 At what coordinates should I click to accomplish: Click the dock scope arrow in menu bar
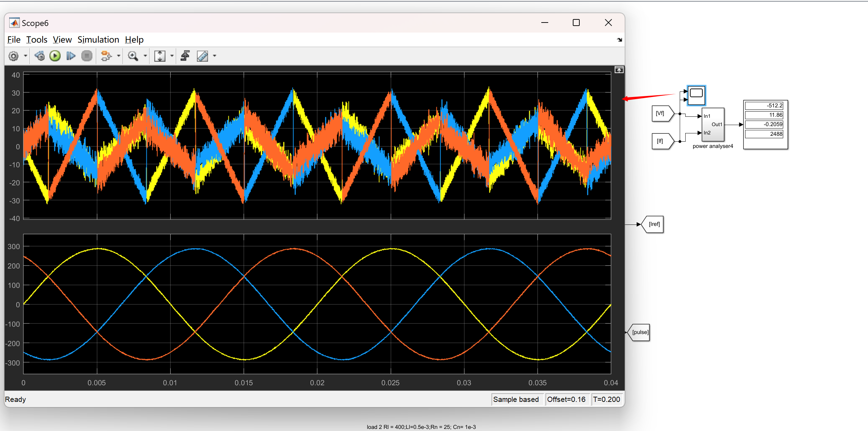click(619, 40)
